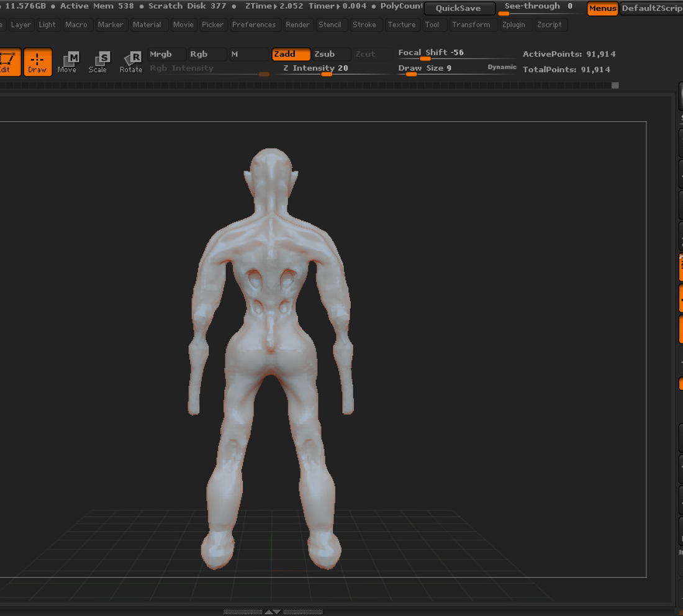Toggle the Edit mode icon

pos(9,62)
